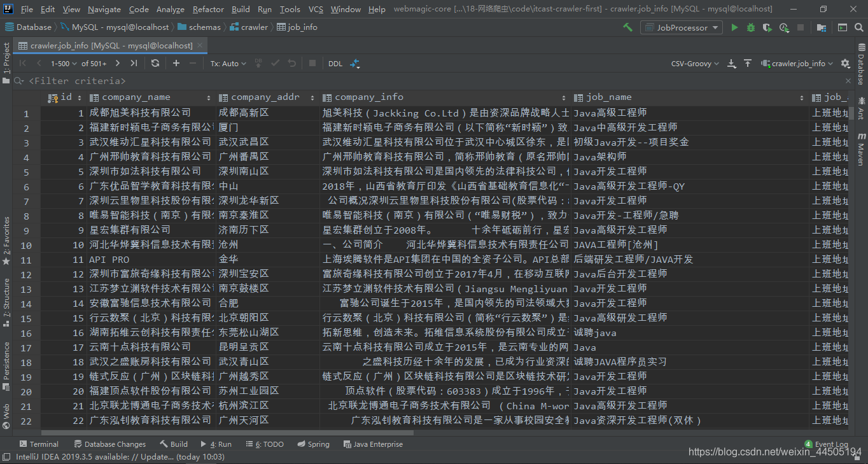Sort by company_addr column header
868x464 pixels.
[267, 97]
